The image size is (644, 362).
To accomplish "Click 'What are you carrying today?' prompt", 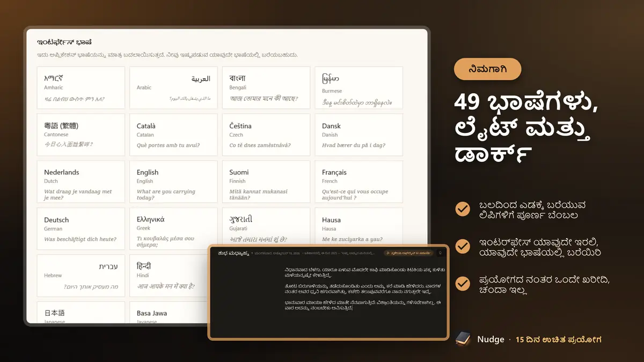I will (x=166, y=195).
